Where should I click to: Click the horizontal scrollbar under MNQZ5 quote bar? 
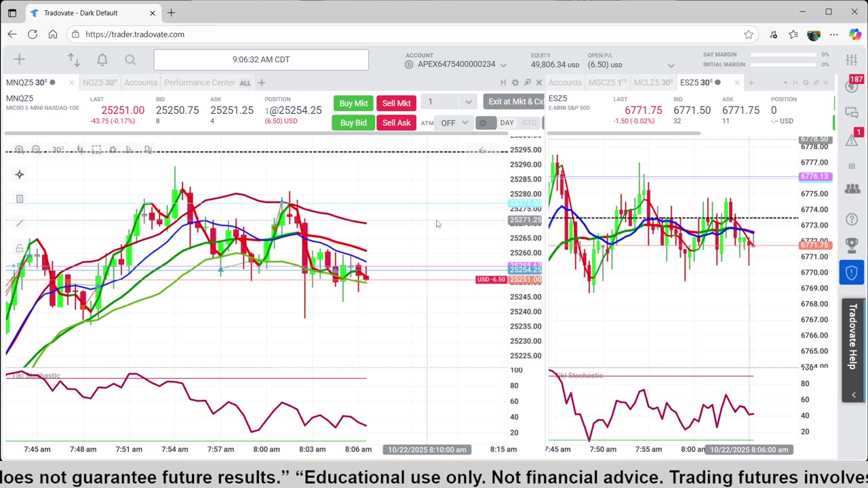click(256, 134)
